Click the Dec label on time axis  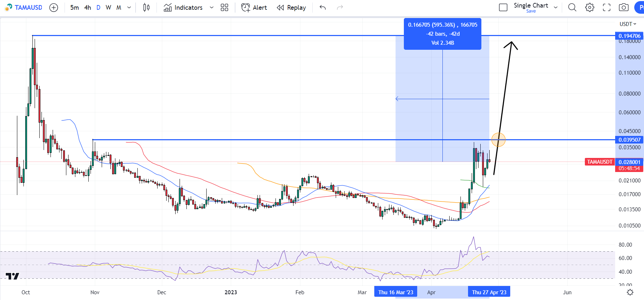point(162,292)
